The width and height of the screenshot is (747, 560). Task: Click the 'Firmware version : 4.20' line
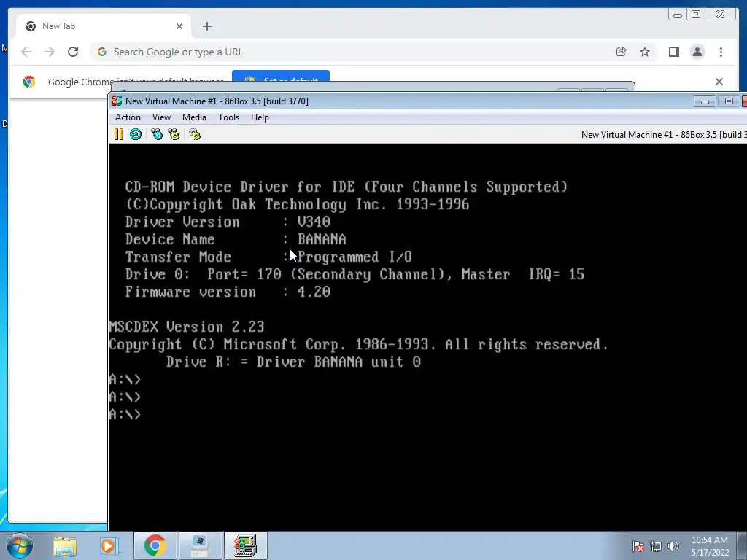click(x=228, y=292)
